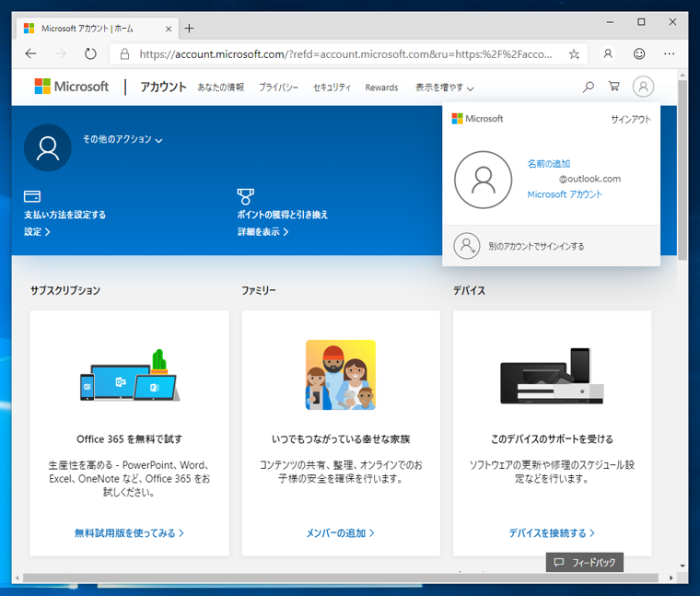Click 無料試用版を使ってみる link
Image resolution: width=700 pixels, height=596 pixels.
(129, 533)
